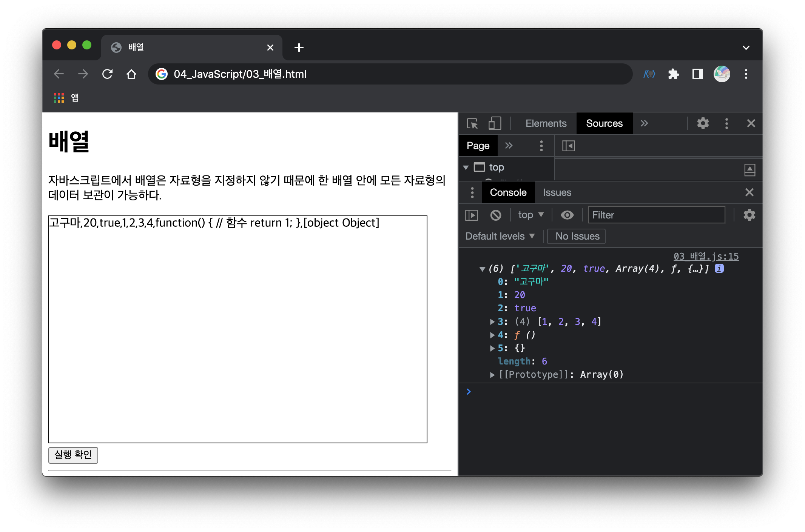Screen dimensions: 805x532
Task: Click the home button in toolbar
Action: (x=131, y=74)
